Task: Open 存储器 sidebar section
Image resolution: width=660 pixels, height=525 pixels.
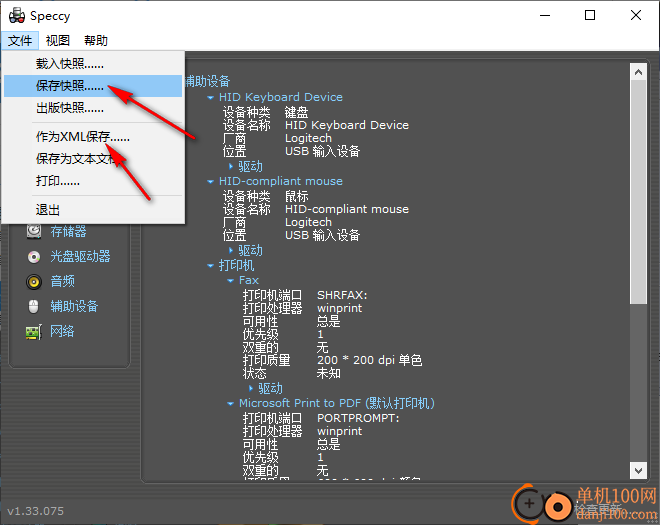Action: 68,231
